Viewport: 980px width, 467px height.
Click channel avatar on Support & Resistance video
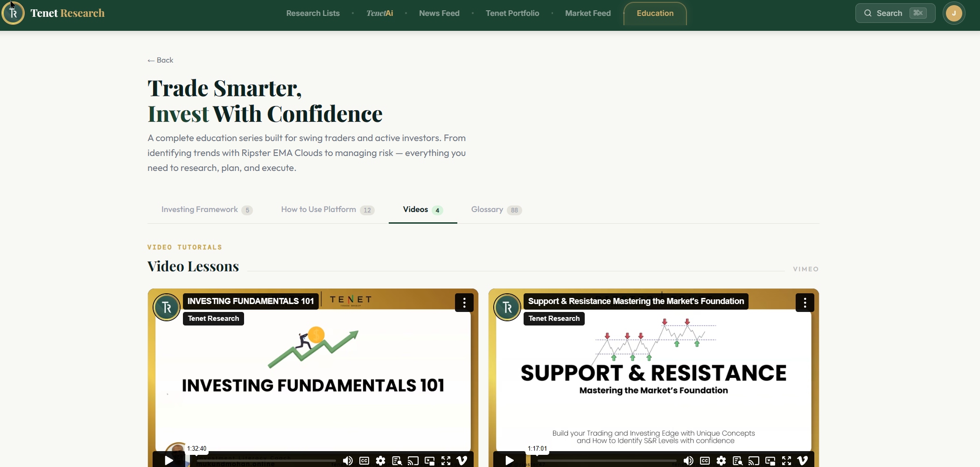point(507,307)
